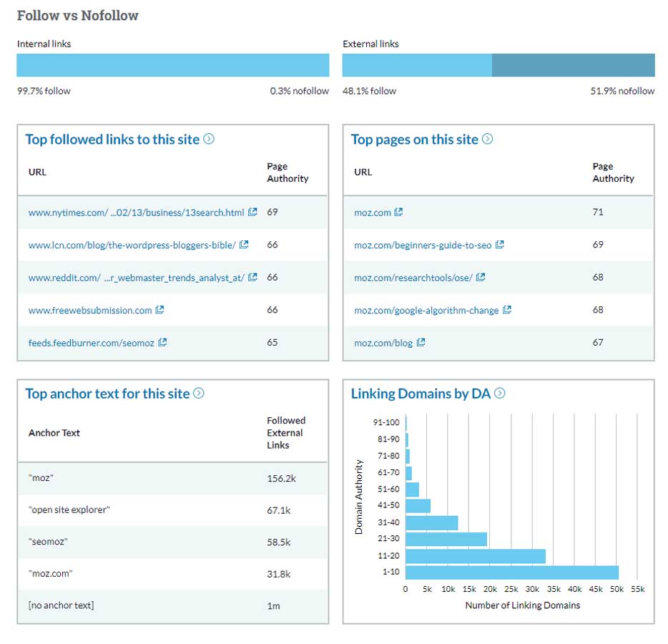Select the 1-10 domain authority chart bar
Viewport: 668px width, 644px height.
pyautogui.click(x=511, y=572)
